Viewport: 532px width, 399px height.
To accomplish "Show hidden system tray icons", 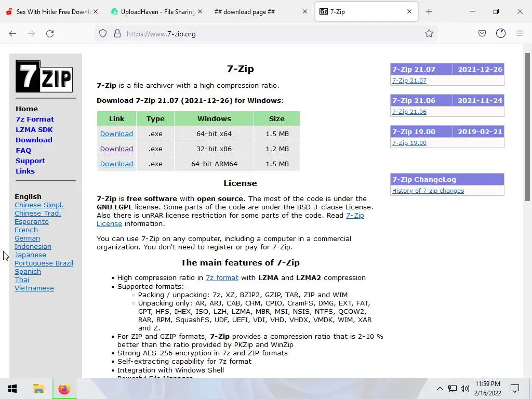I will (x=440, y=389).
